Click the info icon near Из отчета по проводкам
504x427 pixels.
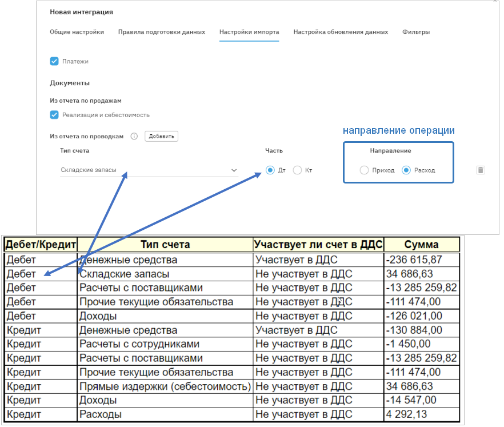134,136
